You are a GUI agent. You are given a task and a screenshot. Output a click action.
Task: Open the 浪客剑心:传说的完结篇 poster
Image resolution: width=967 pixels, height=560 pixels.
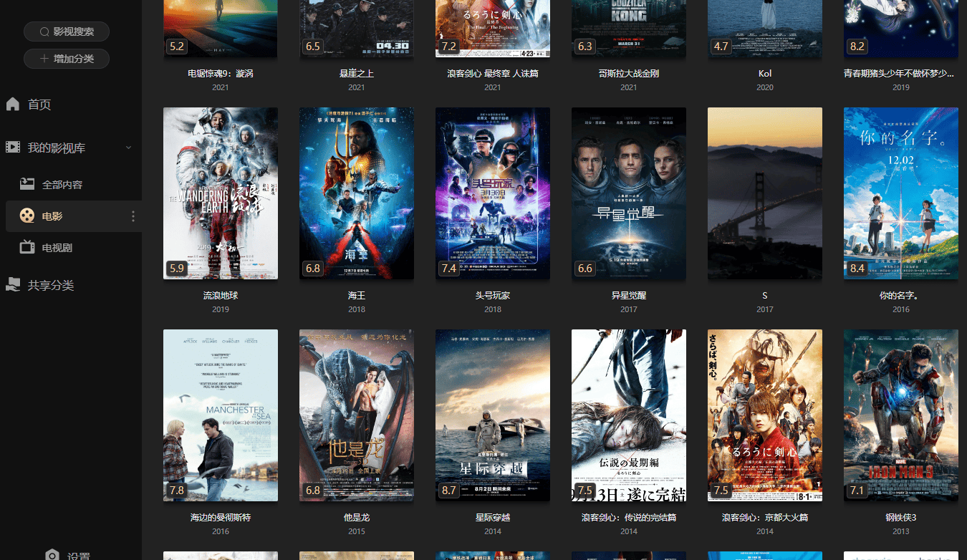(629, 415)
